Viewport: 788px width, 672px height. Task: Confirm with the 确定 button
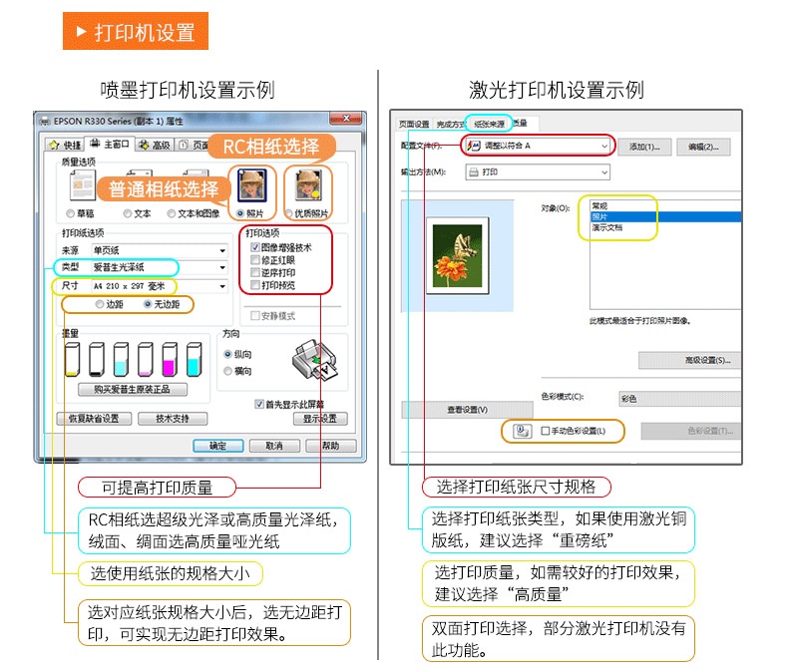[x=218, y=446]
